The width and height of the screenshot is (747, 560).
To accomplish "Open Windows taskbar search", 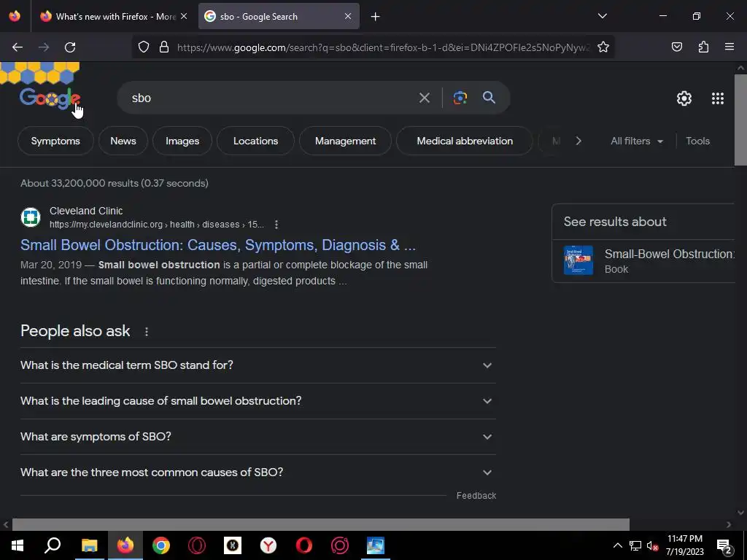I will (53, 545).
